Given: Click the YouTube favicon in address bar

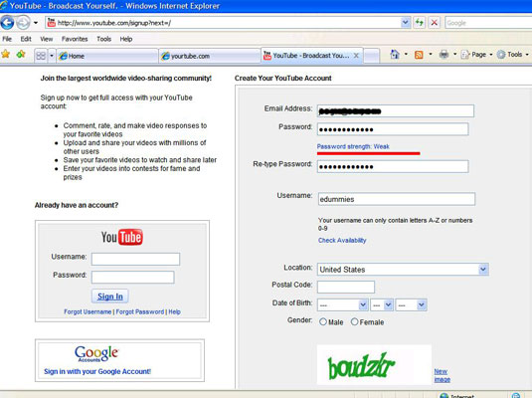Looking at the screenshot, I should point(52,23).
